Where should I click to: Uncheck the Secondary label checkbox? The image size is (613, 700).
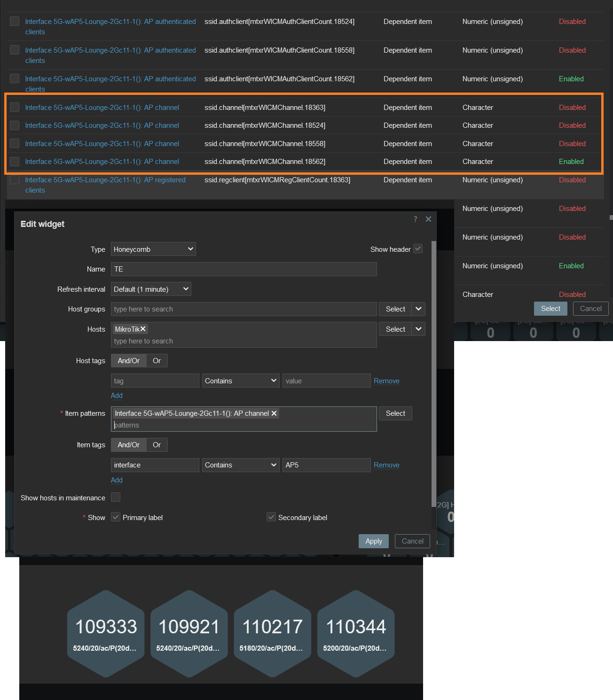271,517
